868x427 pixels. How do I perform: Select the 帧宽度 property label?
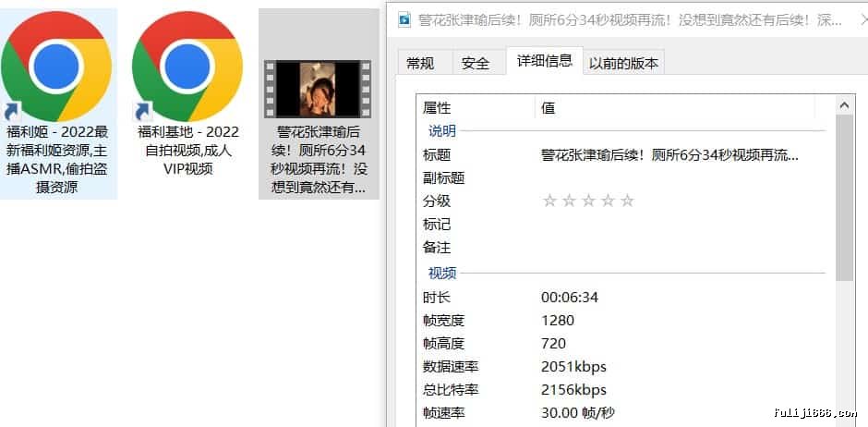tap(443, 320)
